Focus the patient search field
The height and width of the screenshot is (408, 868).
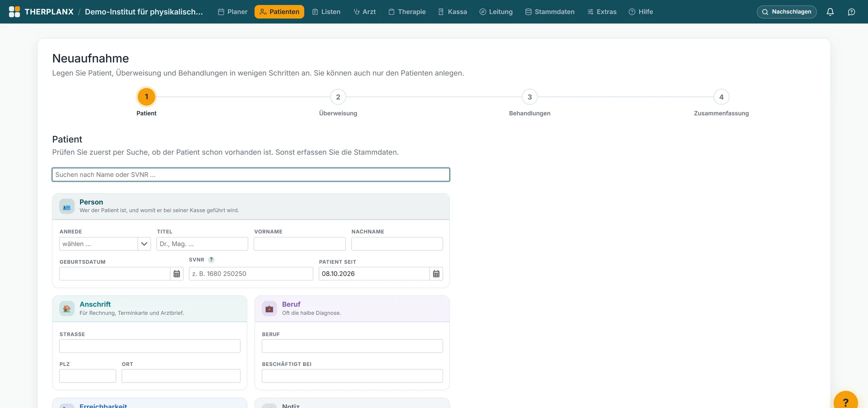pos(251,174)
